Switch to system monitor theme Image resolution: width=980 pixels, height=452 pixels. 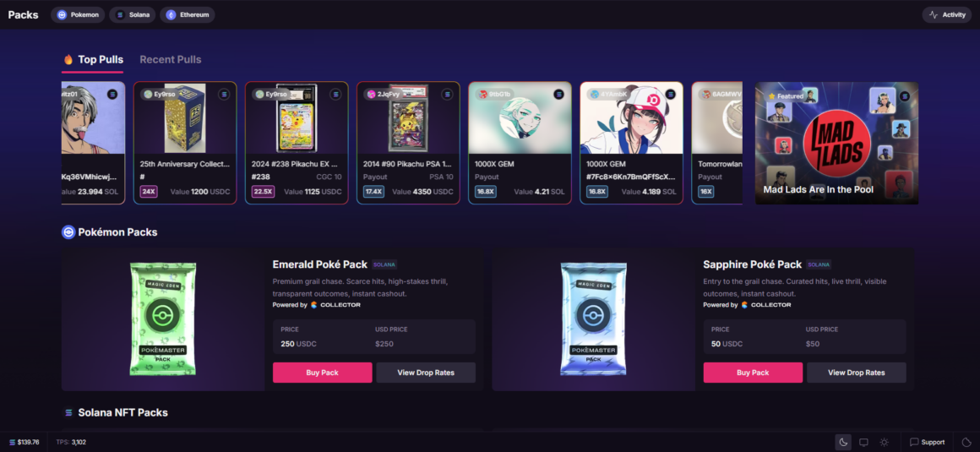click(x=863, y=442)
